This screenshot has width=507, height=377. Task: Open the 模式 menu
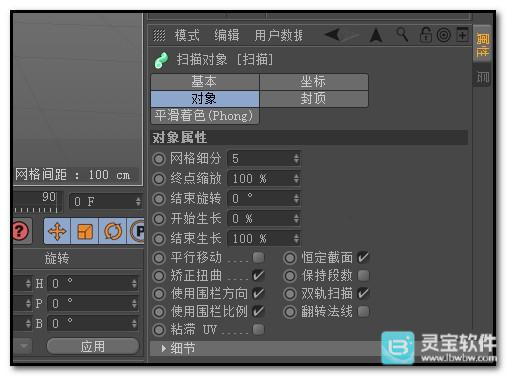pos(187,35)
